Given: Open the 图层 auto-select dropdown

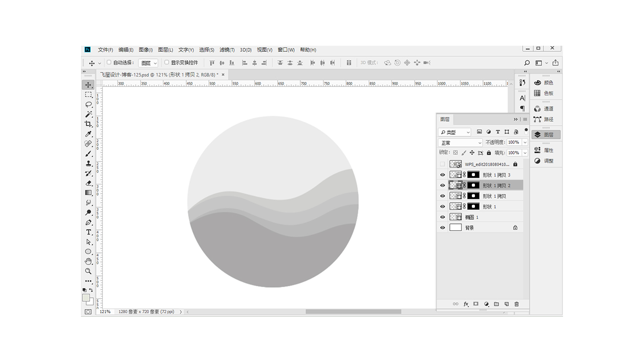Looking at the screenshot, I should pos(148,63).
